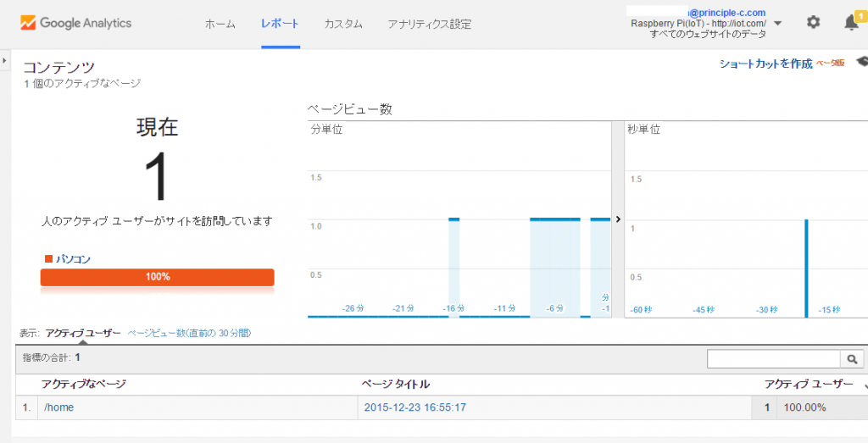Expand the left sidebar panel arrow

[x=4, y=60]
